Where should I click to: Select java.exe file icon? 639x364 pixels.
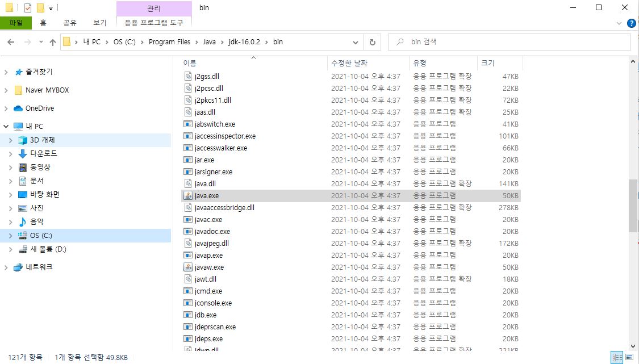click(188, 196)
